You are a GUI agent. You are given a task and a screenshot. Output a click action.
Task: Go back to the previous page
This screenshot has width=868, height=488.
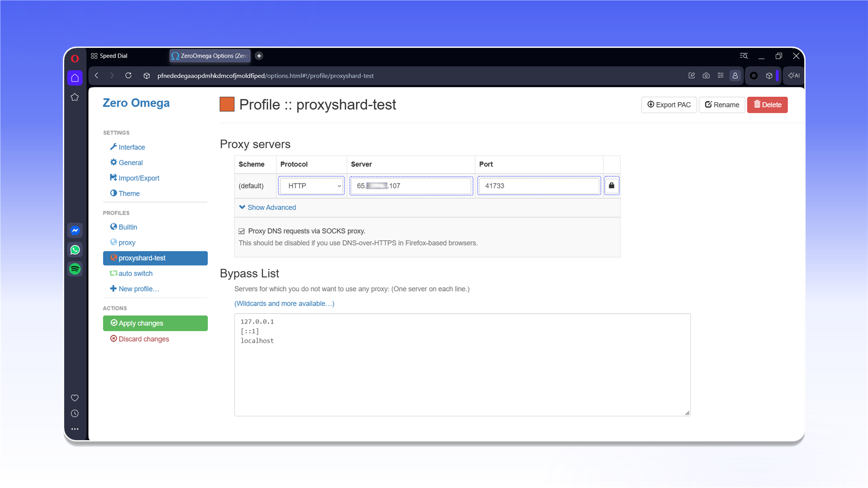97,75
